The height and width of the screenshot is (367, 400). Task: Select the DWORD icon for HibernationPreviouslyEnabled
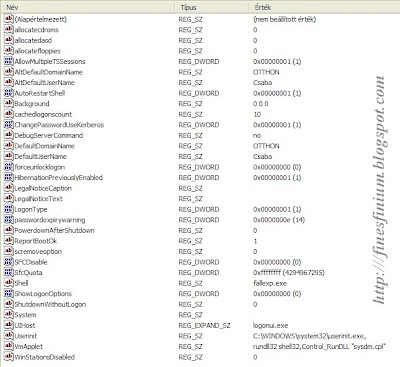8,177
